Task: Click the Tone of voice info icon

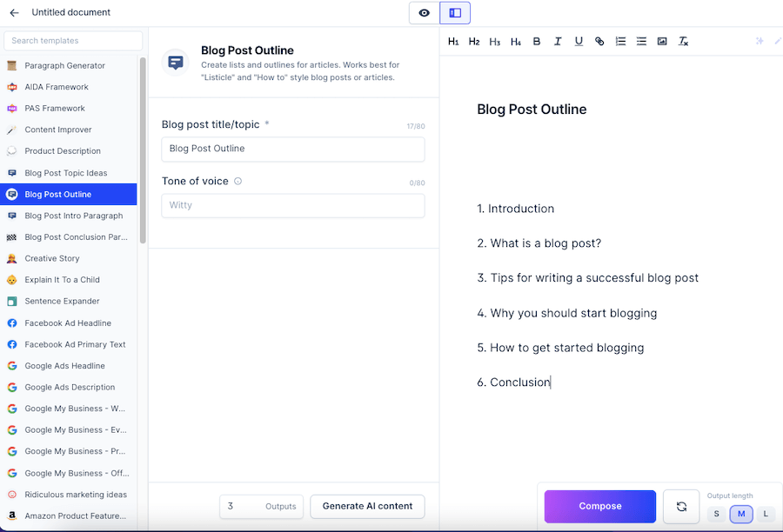Action: pos(238,181)
